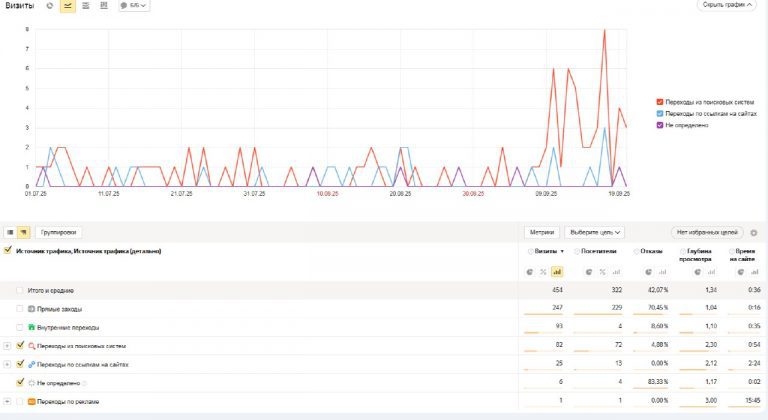Click the Метрики button

click(x=542, y=232)
